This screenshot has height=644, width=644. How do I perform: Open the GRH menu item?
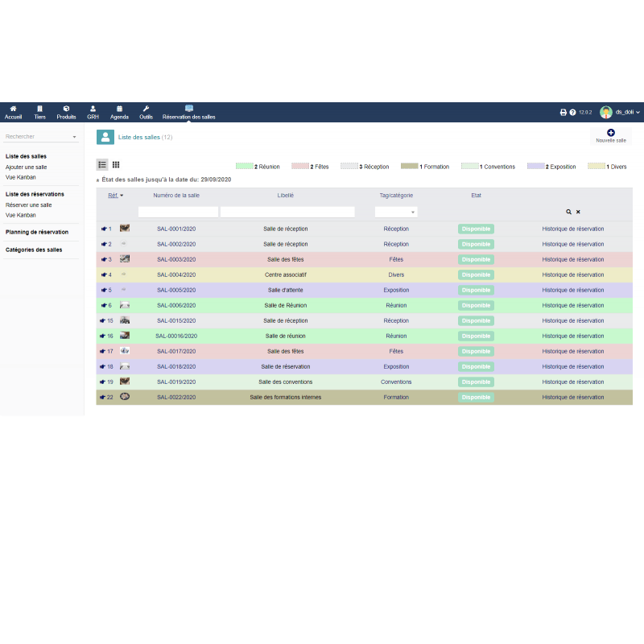coord(93,112)
